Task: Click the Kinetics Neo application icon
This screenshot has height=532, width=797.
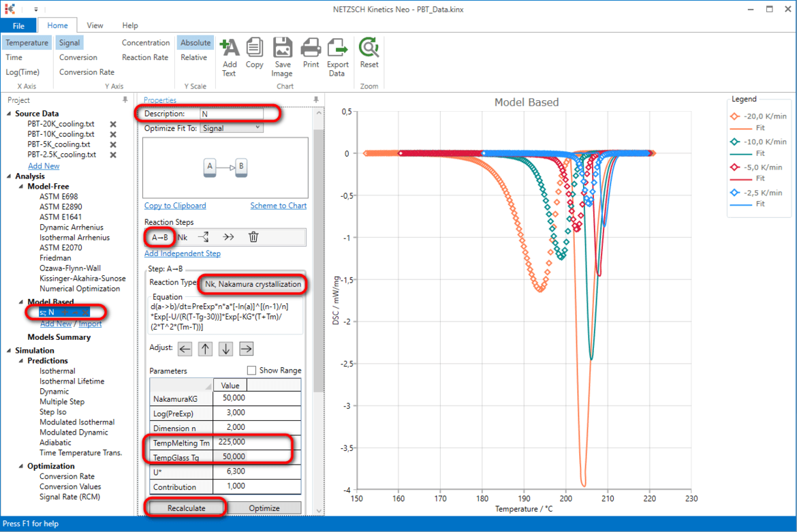Action: (x=10, y=9)
